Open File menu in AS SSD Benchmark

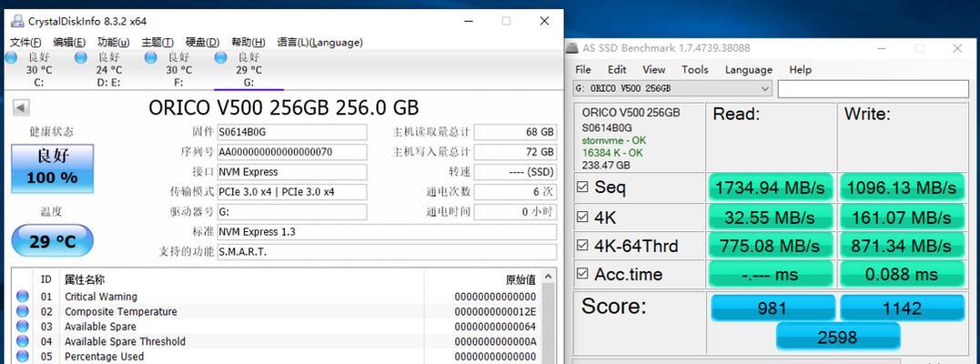[583, 70]
